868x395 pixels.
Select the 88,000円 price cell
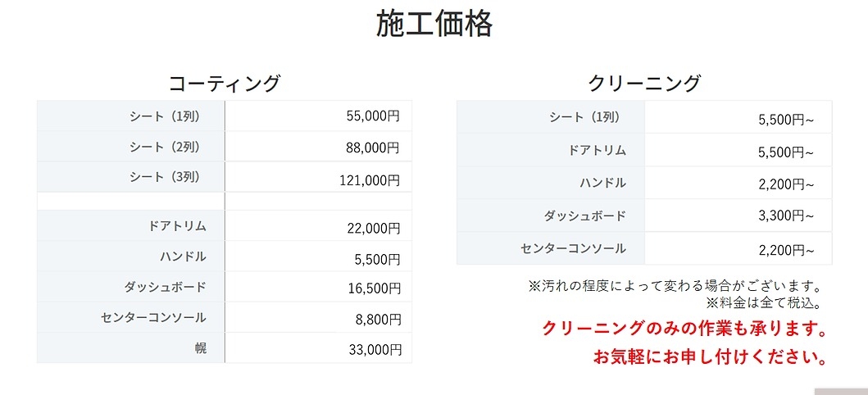(373, 148)
